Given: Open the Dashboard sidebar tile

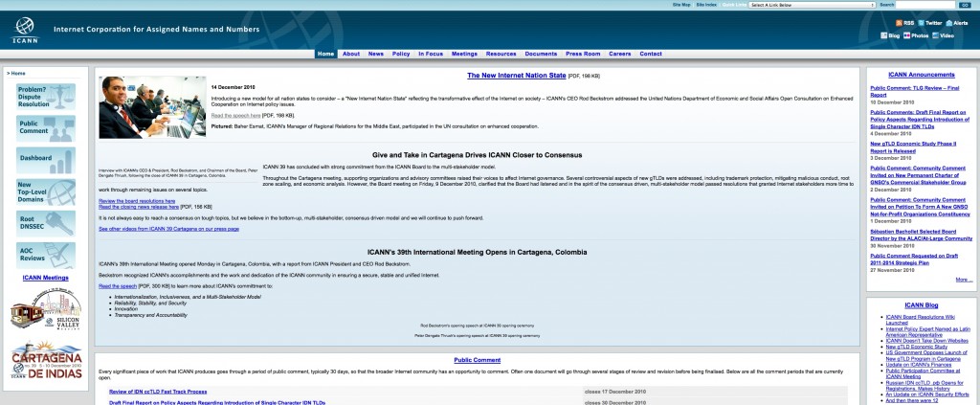Looking at the screenshot, I should coord(46,160).
